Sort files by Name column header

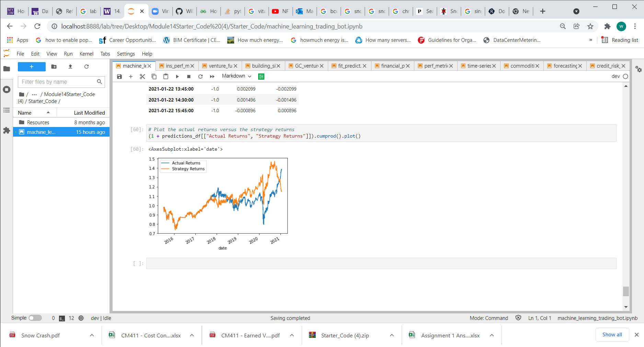[x=35, y=113]
